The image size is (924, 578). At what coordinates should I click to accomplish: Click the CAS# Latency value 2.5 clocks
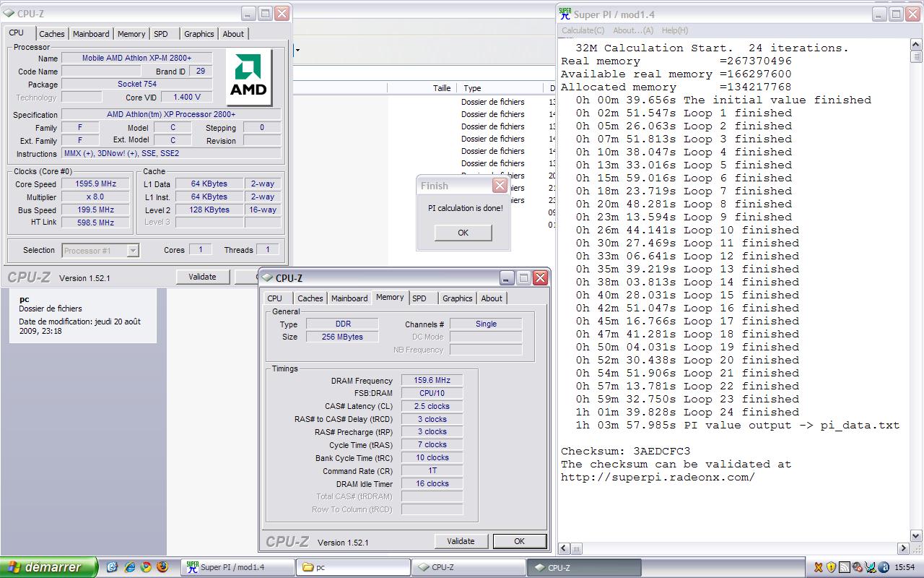click(x=432, y=406)
